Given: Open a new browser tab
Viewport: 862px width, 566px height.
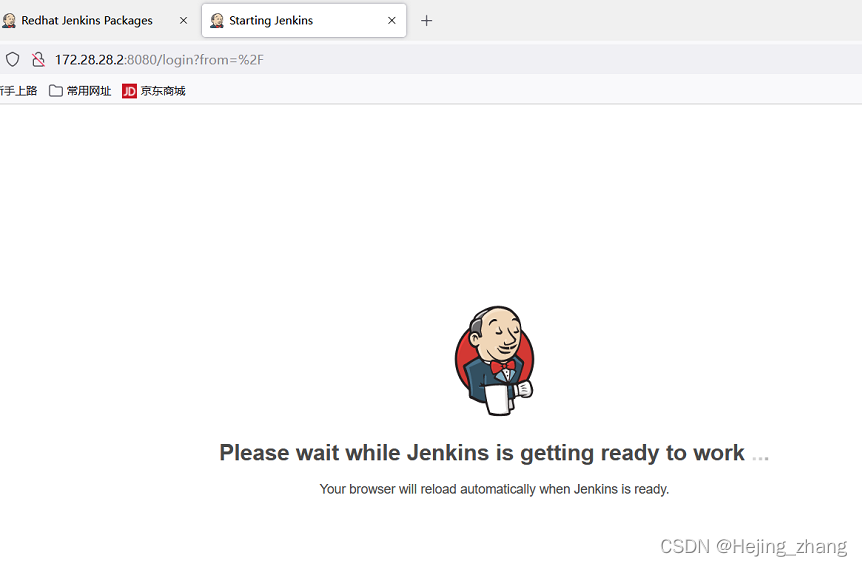Looking at the screenshot, I should click(x=427, y=21).
